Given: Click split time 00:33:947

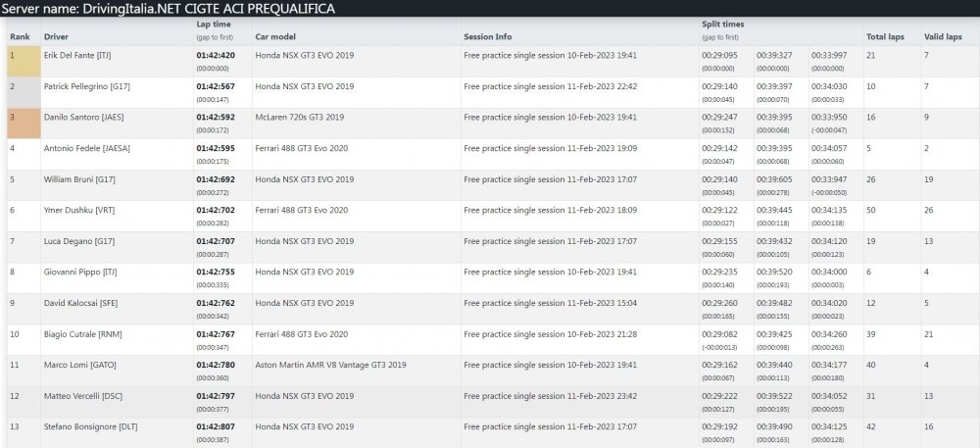Looking at the screenshot, I should [829, 180].
